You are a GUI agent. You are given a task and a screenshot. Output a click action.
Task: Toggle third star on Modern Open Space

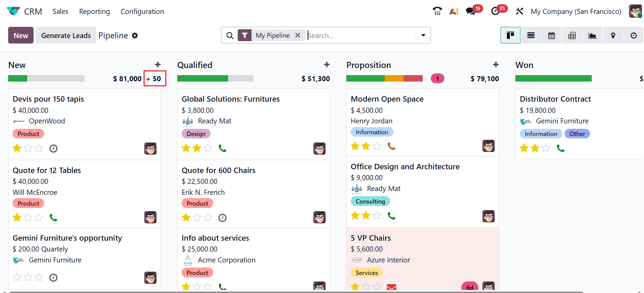click(377, 146)
